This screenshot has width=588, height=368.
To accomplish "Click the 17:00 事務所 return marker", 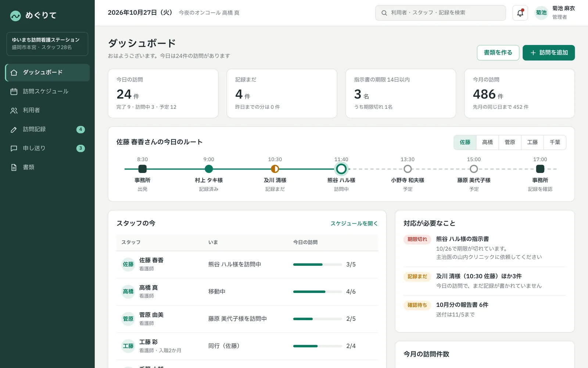I will tap(540, 169).
